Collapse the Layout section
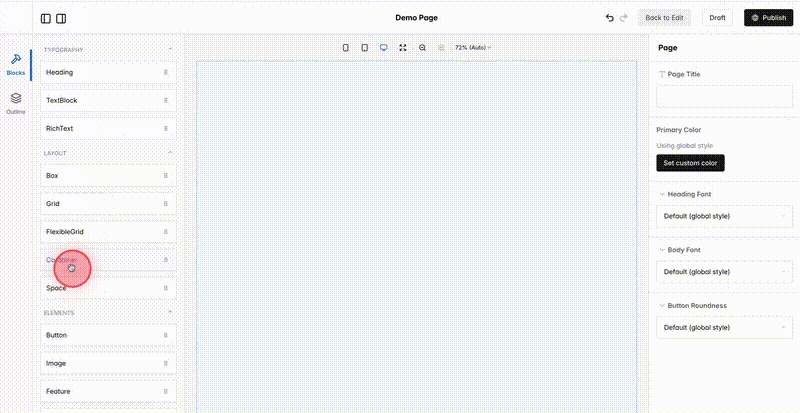800x413 pixels. pos(170,153)
